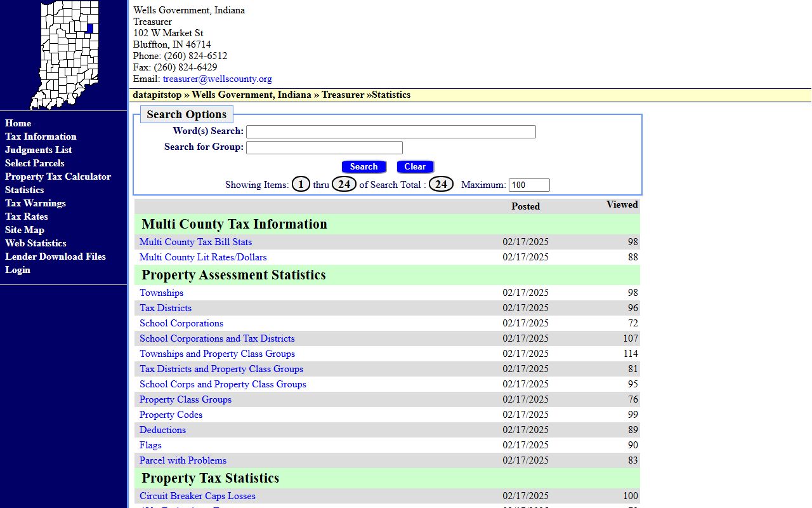Click the Showing Items start value 1
The image size is (812, 508).
pos(301,184)
